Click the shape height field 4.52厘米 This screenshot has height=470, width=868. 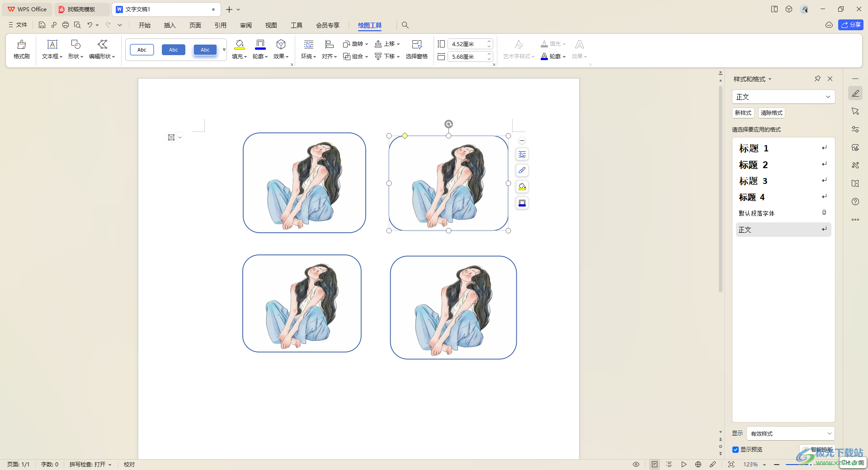(470, 44)
